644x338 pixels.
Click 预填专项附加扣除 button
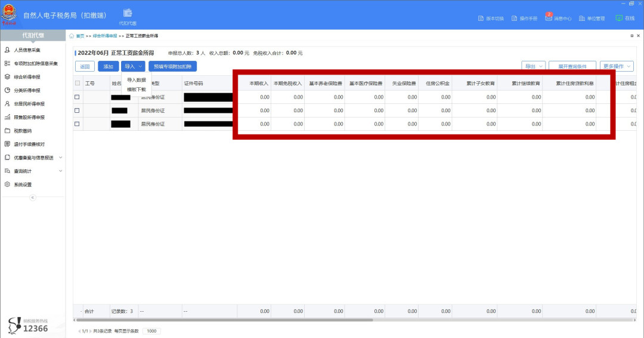tap(172, 66)
